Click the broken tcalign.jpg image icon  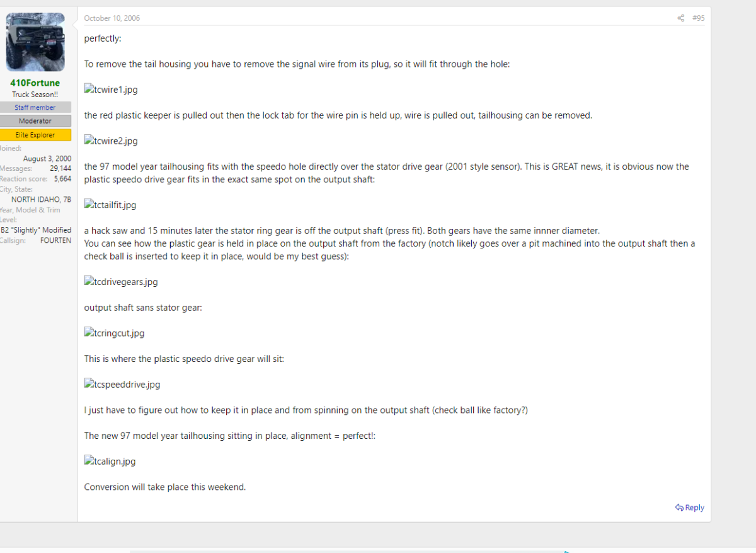pos(89,461)
